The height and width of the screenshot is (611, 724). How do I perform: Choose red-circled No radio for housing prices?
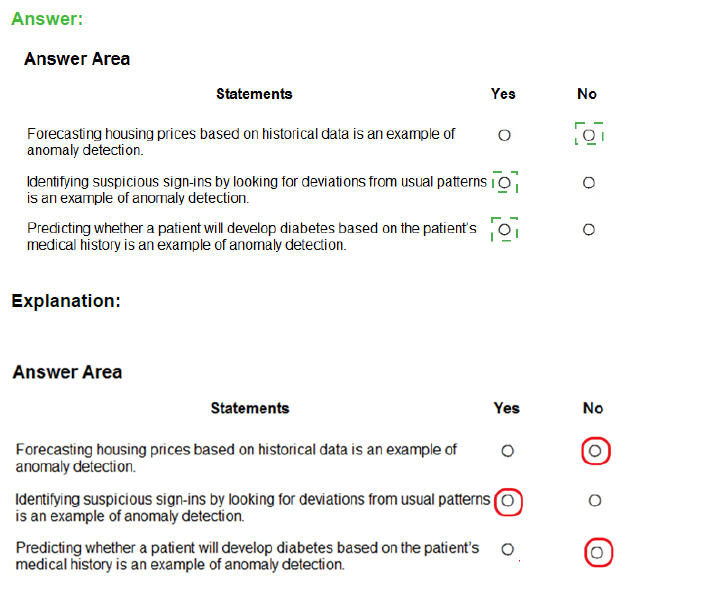595,451
